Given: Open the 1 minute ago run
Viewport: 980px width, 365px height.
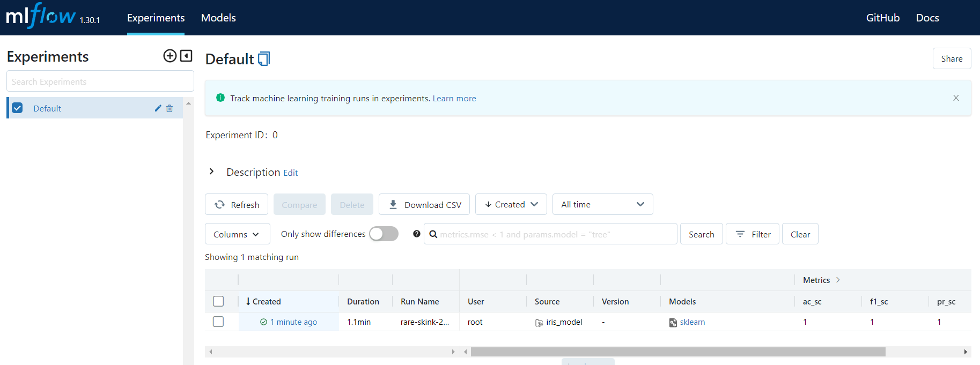Looking at the screenshot, I should click(293, 322).
